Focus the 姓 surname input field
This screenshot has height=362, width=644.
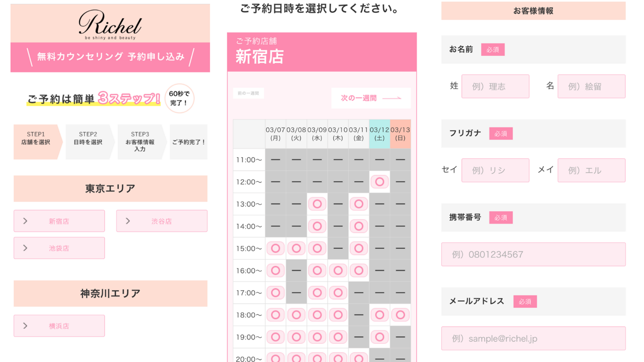(495, 86)
